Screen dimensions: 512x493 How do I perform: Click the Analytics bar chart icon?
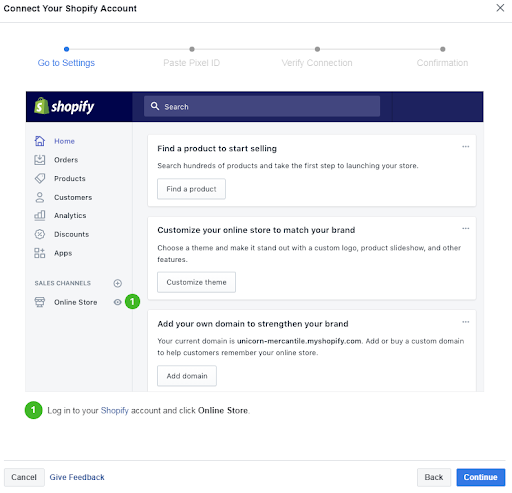[x=40, y=215]
